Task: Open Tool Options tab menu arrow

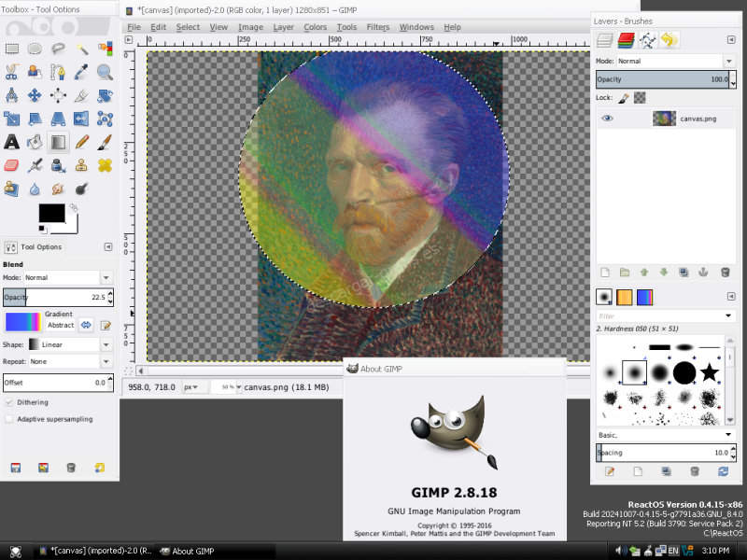Action: [x=108, y=246]
